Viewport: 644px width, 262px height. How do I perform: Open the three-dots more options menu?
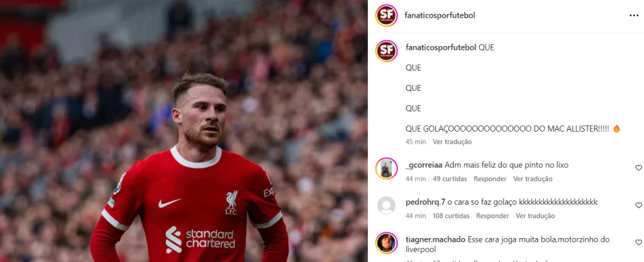coord(634,16)
